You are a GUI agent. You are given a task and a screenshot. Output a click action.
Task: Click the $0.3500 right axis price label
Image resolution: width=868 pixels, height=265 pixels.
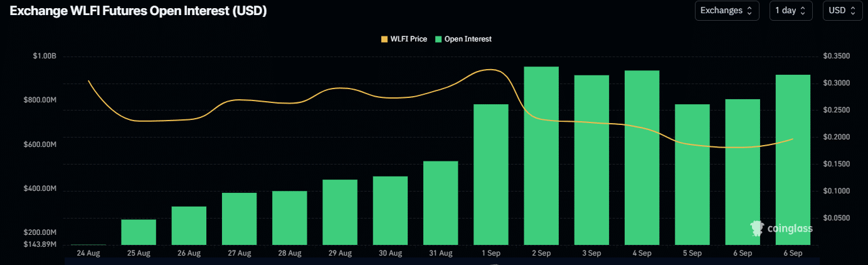(837, 57)
